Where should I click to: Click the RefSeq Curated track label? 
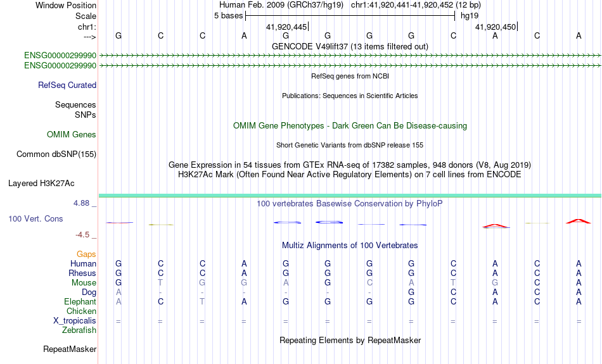67,85
